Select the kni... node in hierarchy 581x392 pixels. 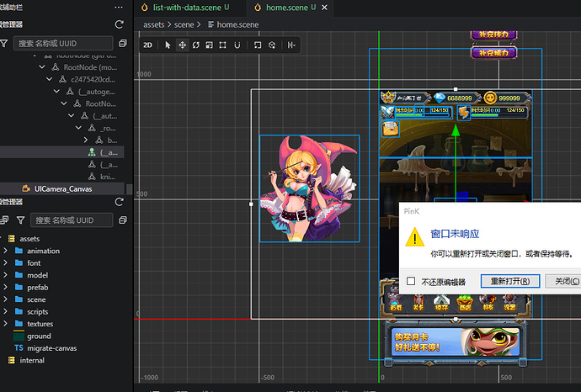108,177
